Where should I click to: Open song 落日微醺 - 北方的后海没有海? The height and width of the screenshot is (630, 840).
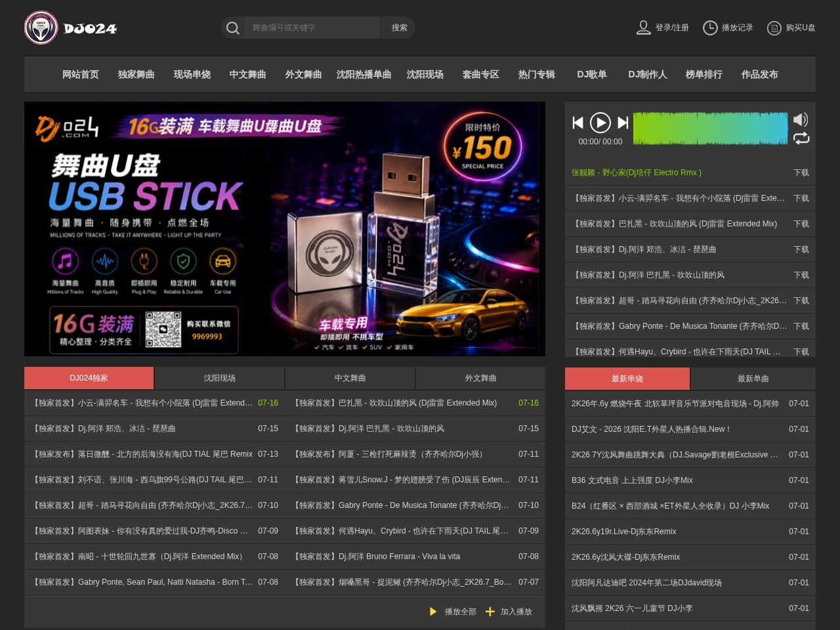click(x=142, y=454)
